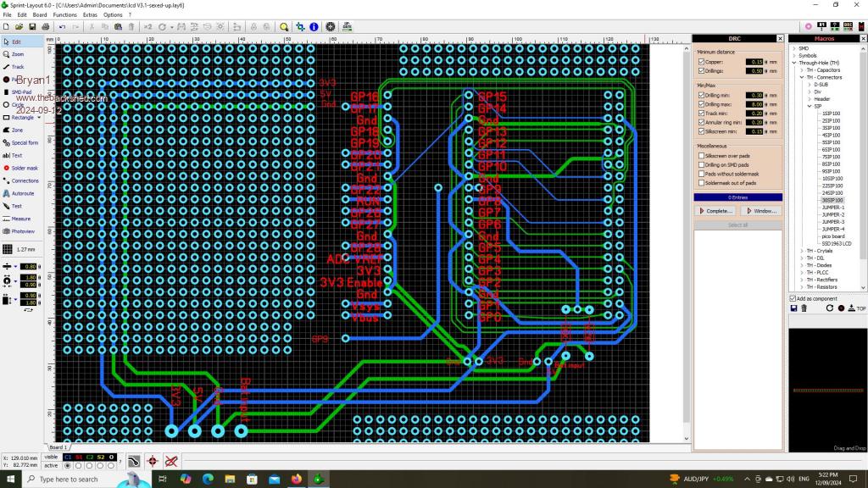The image size is (868, 488).
Task: Enable Silkscreen over pads check
Action: pyautogui.click(x=701, y=155)
